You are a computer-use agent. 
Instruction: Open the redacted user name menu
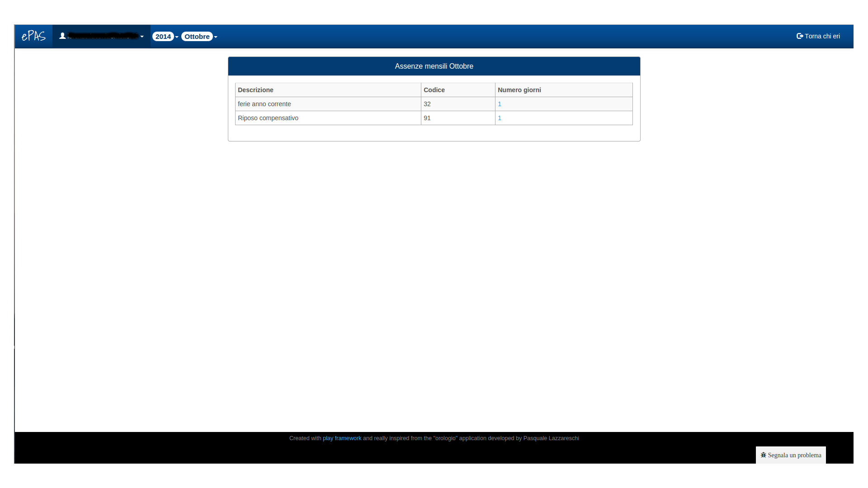103,36
